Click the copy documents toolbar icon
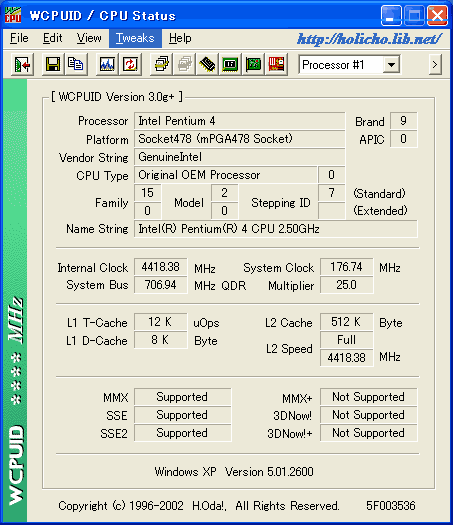The image size is (453, 525). (76, 64)
